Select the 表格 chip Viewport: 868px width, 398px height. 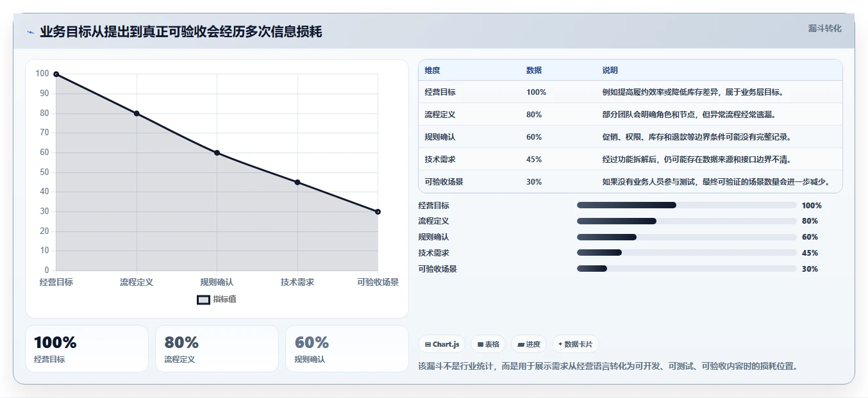[488, 344]
